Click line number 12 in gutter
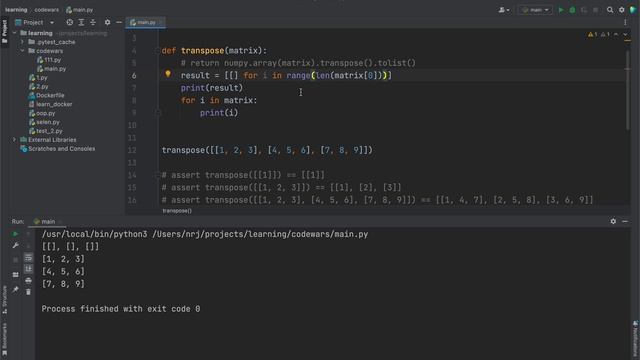 click(132, 150)
